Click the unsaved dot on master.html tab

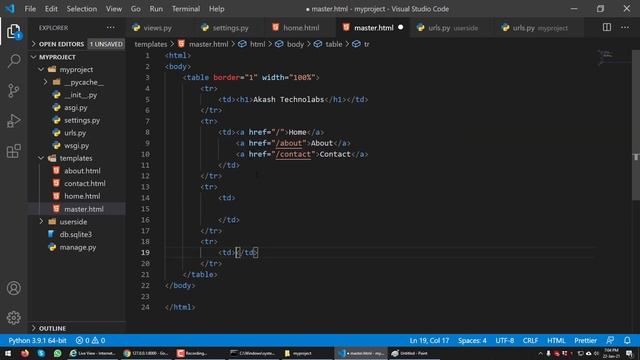[400, 27]
